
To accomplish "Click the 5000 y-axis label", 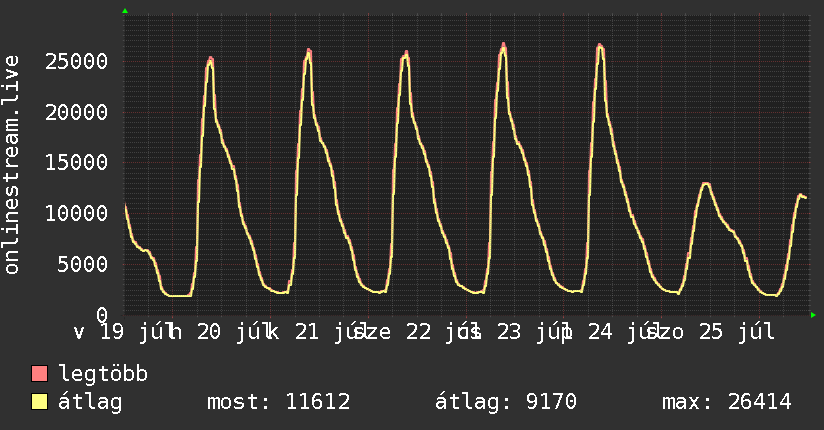I will pos(83,264).
